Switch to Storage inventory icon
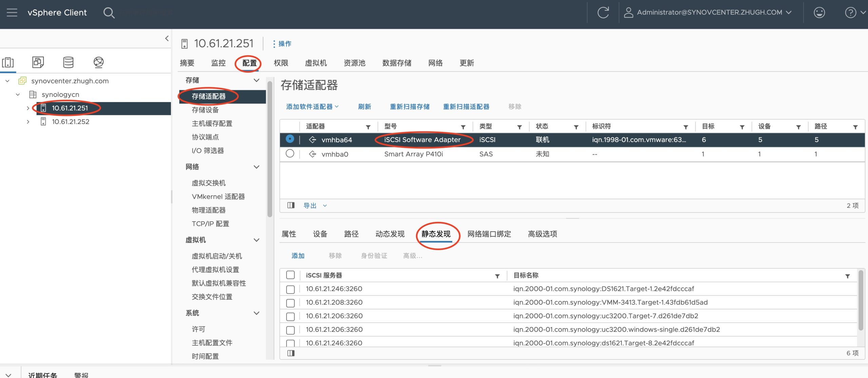Image resolution: width=868 pixels, height=378 pixels. (68, 62)
